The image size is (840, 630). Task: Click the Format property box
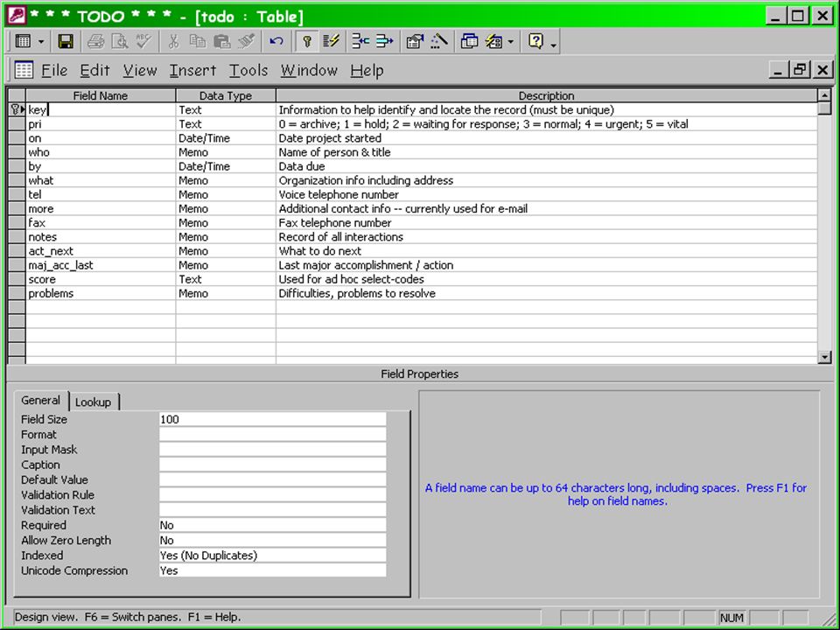272,434
